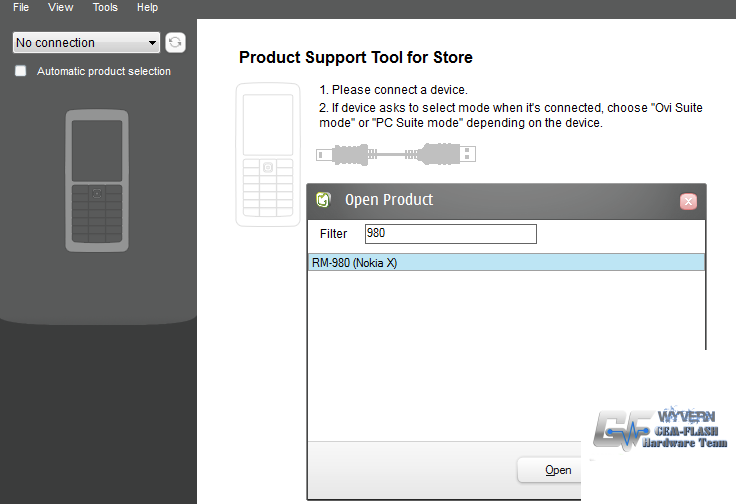Click the refresh connection icon
This screenshot has height=504, width=736.
coord(176,43)
